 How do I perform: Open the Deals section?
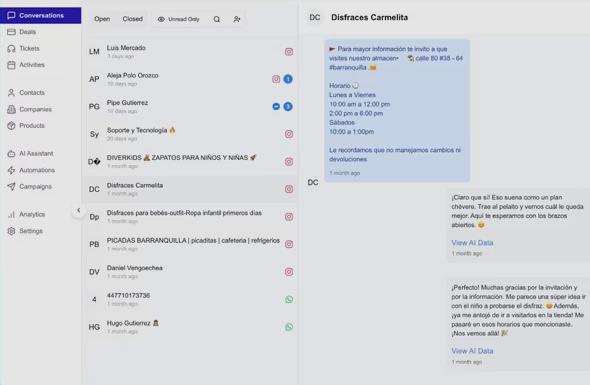click(x=27, y=32)
